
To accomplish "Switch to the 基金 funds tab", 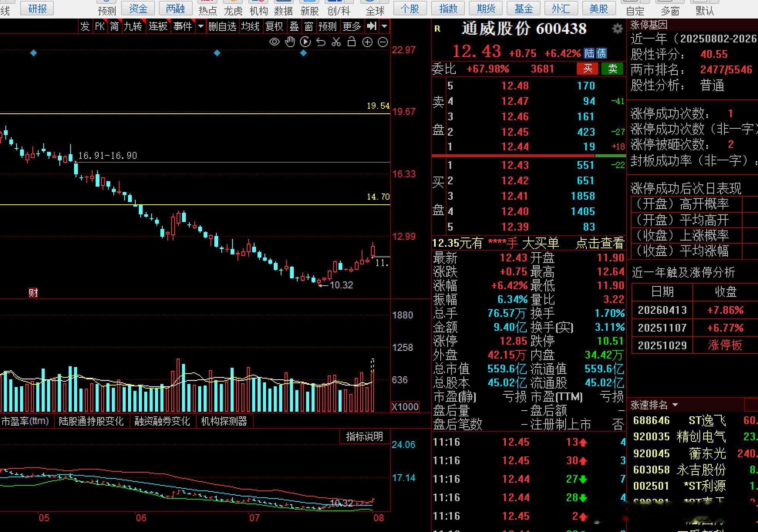I will (523, 8).
